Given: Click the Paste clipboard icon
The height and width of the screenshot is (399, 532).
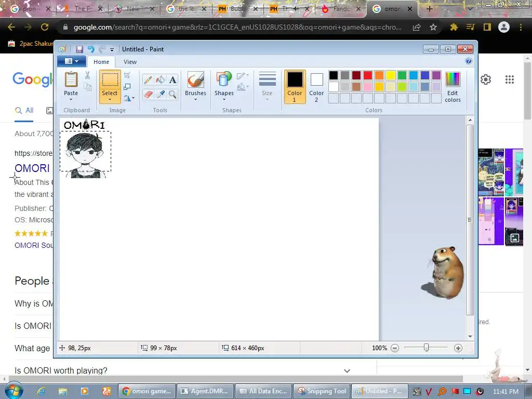Looking at the screenshot, I should [71, 79].
